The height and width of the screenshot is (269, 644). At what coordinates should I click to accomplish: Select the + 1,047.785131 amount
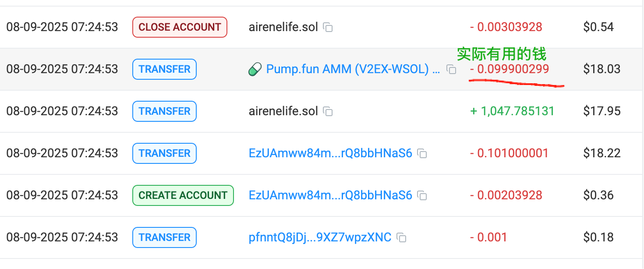click(x=512, y=111)
